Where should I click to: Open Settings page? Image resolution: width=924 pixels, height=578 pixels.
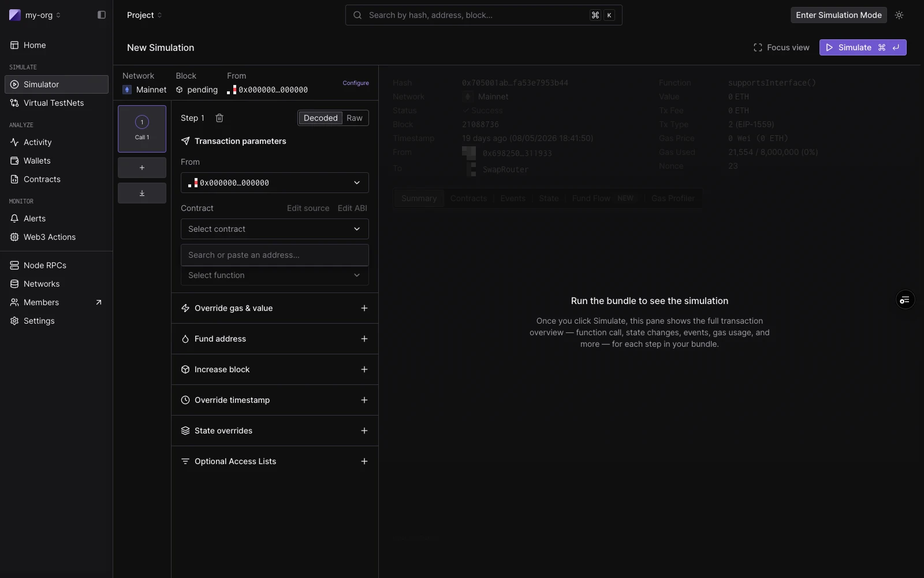click(x=57, y=321)
